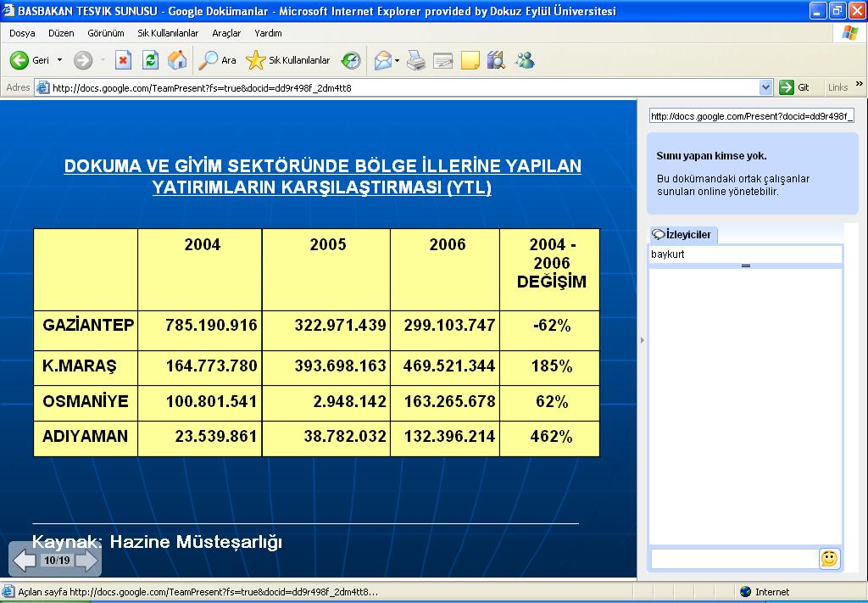Viewport: 868px width, 603px height.
Task: Open the Ara search magnifier
Action: (218, 60)
